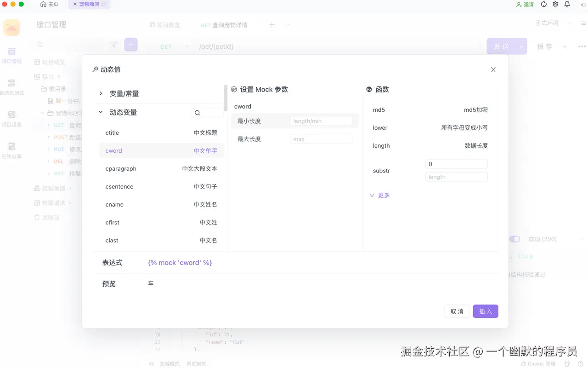The height and width of the screenshot is (368, 588).
Task: Open the 在线分享 sidebar panel
Action: click(x=11, y=145)
